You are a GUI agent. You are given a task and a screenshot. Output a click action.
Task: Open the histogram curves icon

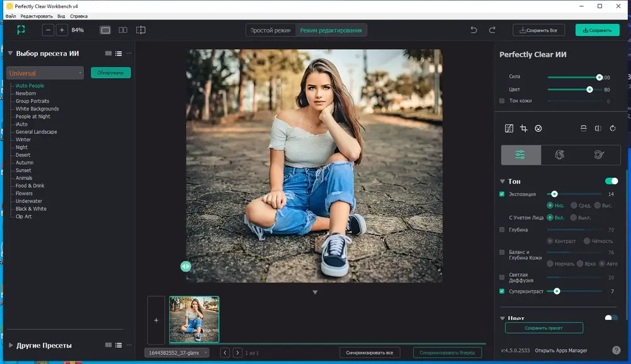pos(509,128)
